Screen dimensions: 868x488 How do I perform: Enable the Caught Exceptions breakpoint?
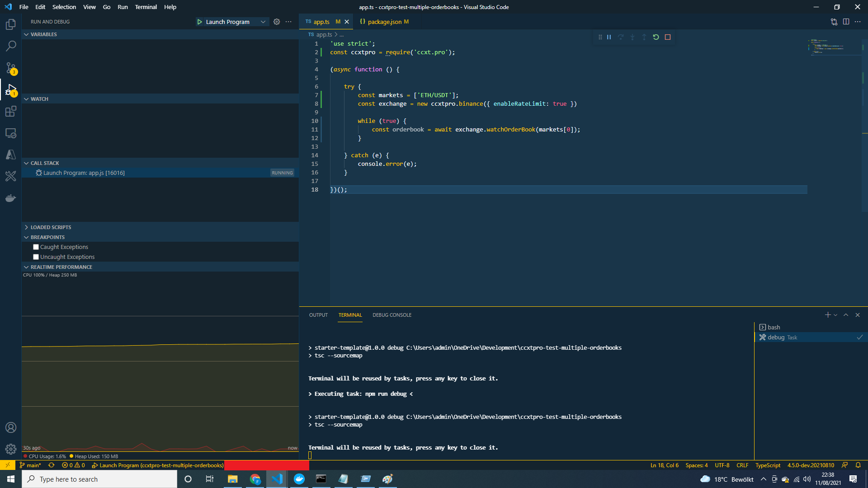tap(36, 247)
